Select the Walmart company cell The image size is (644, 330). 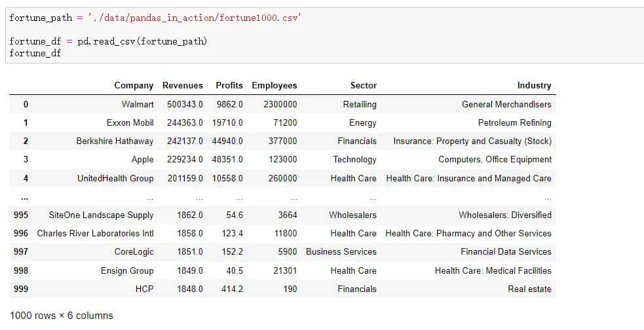[138, 104]
